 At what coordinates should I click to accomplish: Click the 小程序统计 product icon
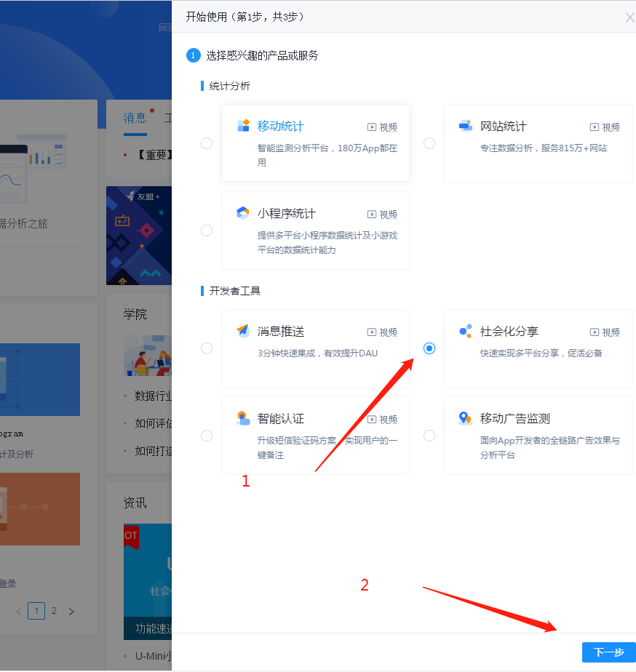pyautogui.click(x=243, y=213)
